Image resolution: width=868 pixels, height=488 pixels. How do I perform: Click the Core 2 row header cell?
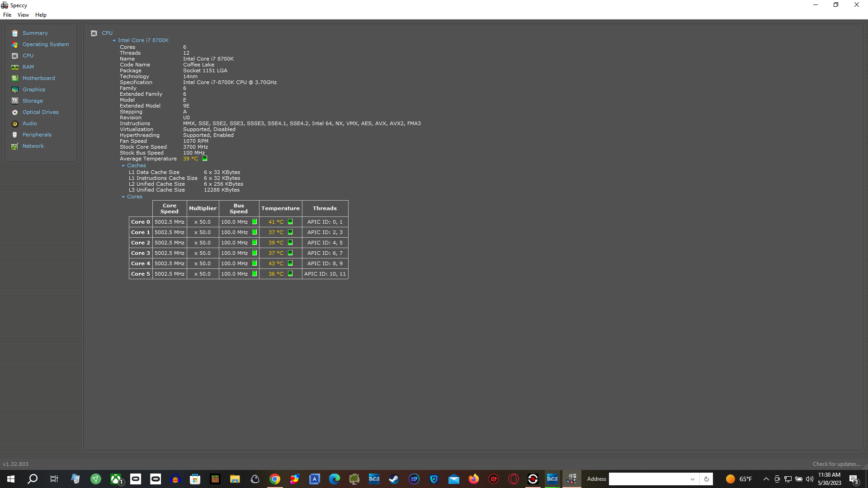click(141, 243)
